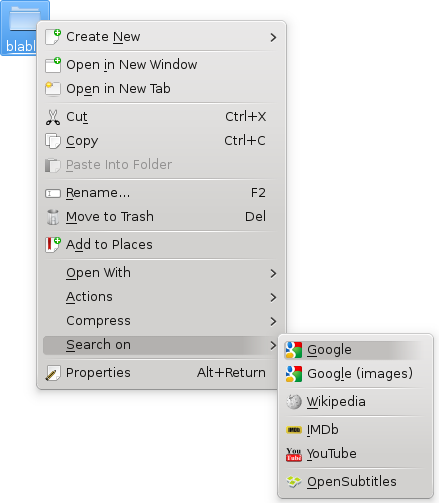439x503 pixels.
Task: Click the Add to Places bookmark icon
Action: (x=53, y=245)
